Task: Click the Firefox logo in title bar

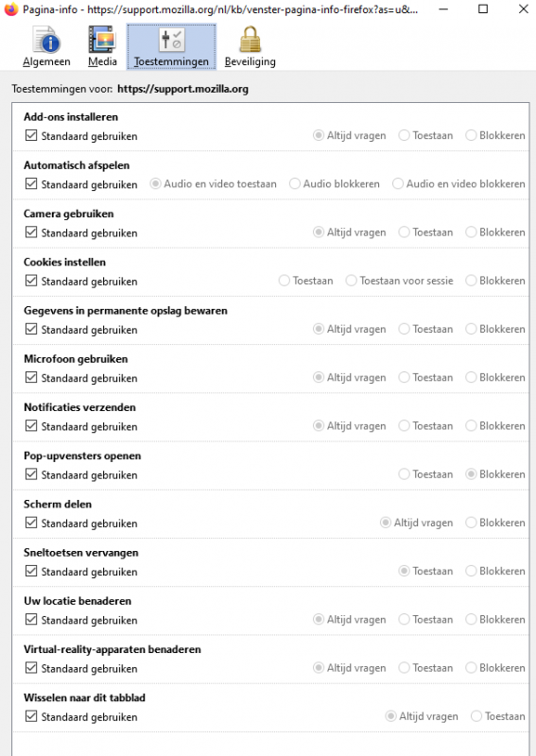Action: coord(11,9)
